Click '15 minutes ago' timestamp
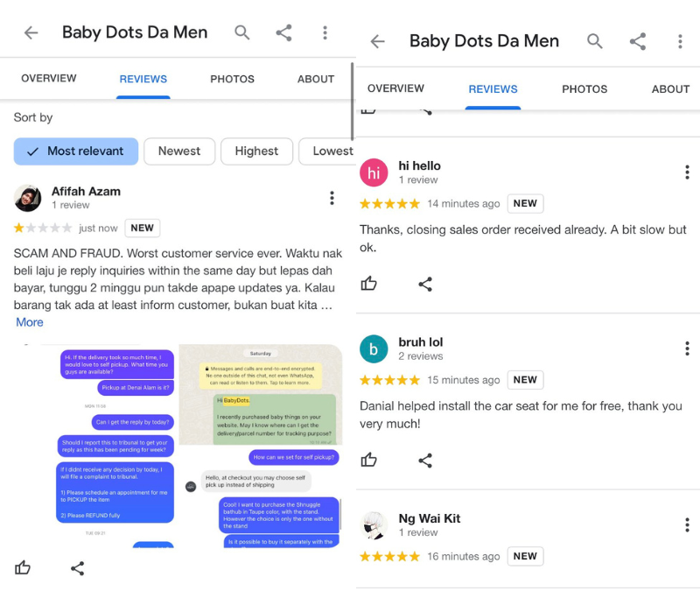 click(x=464, y=380)
